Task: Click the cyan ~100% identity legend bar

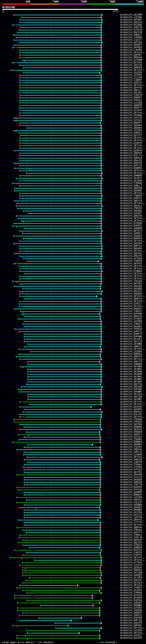Action: click(130, 4)
